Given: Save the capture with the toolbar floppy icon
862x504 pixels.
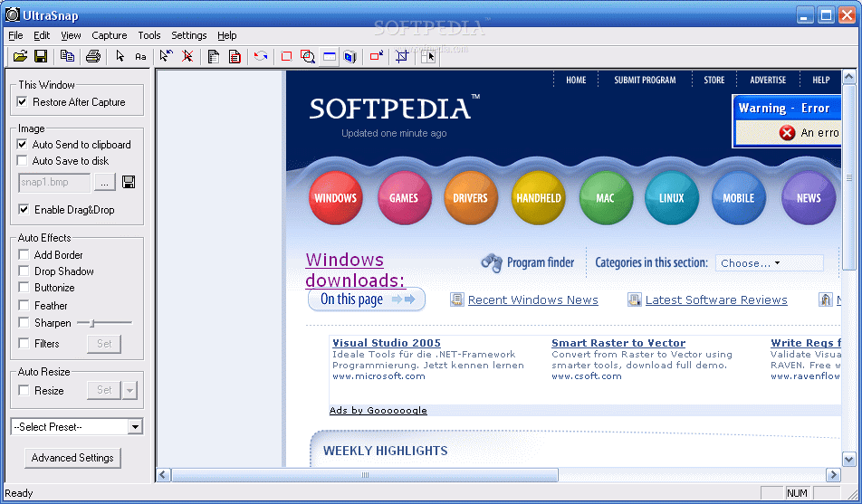Looking at the screenshot, I should click(x=41, y=56).
